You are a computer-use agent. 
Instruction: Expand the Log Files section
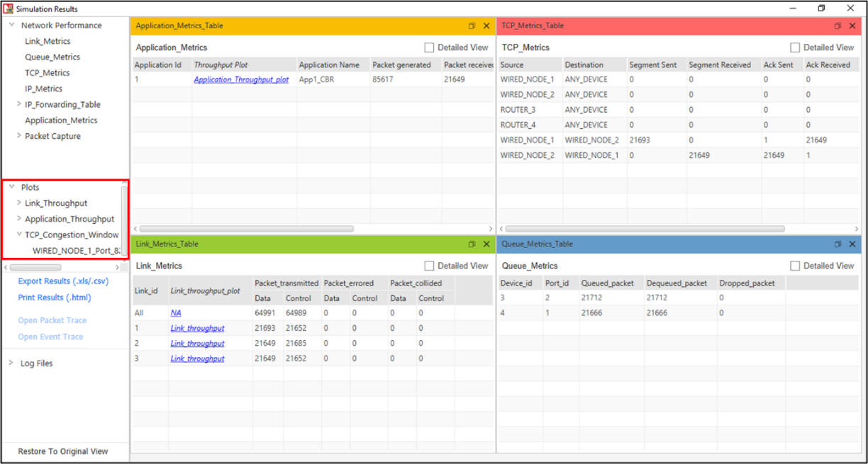[11, 363]
